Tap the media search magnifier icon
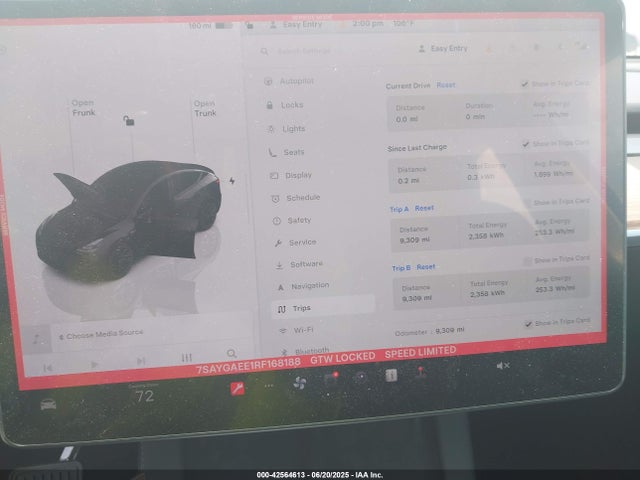Screen dimensions: 640x480 [231, 353]
